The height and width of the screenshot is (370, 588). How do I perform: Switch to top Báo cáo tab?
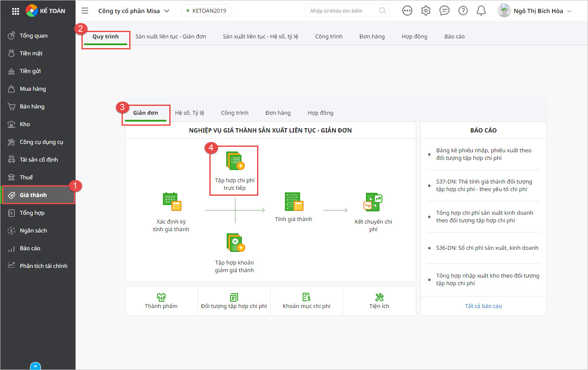tap(455, 37)
